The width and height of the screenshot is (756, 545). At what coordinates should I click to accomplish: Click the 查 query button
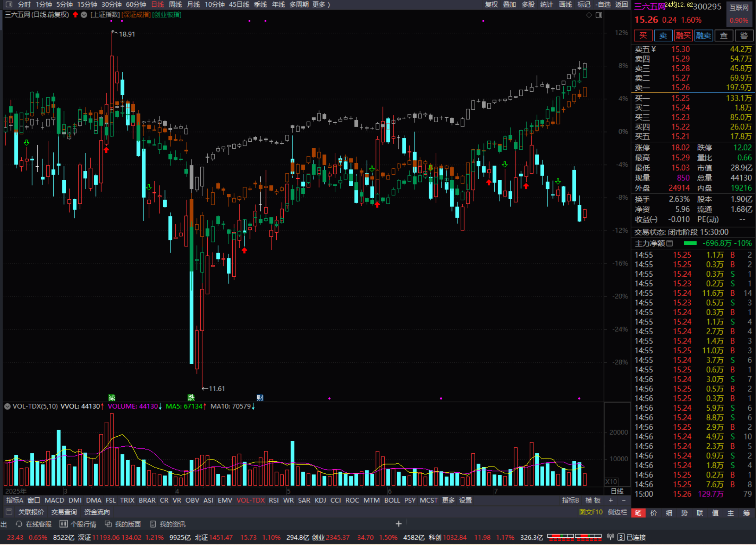tap(724, 36)
